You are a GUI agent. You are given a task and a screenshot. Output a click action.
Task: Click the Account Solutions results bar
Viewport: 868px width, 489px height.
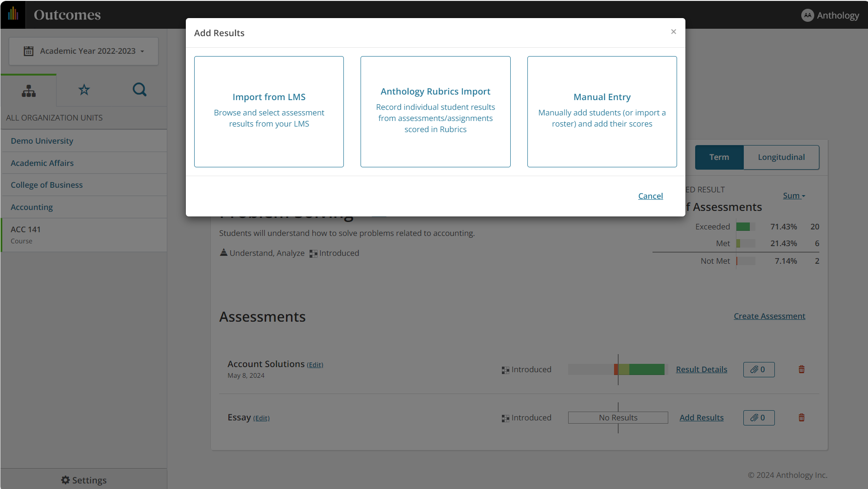point(616,369)
